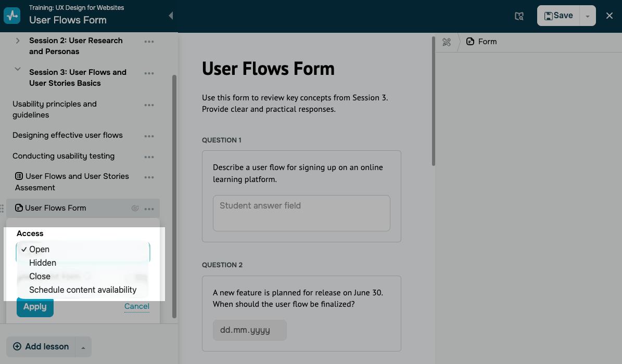Screen dimensions: 622x364
Task: Open the Add lesson dropdown arrow
Action: pos(83,347)
